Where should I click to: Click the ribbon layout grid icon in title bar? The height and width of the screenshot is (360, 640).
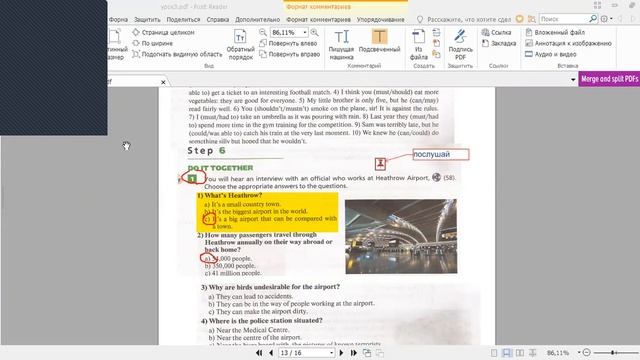pos(598,5)
